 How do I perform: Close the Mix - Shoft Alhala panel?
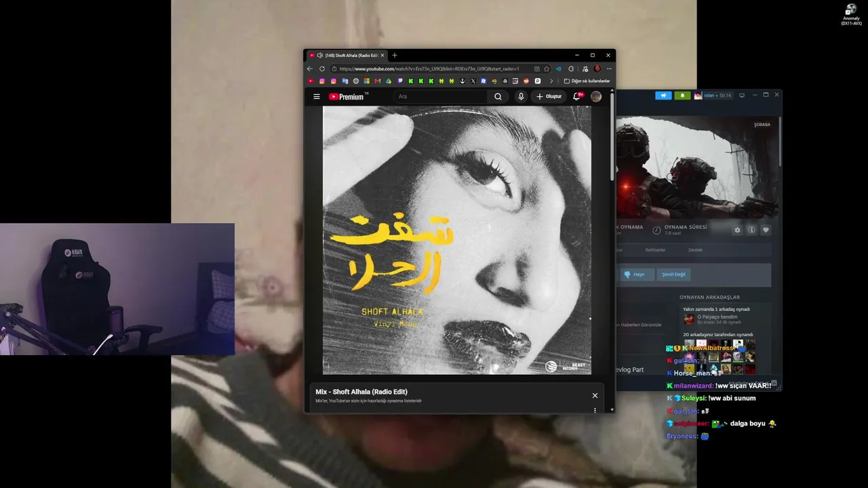click(x=595, y=395)
